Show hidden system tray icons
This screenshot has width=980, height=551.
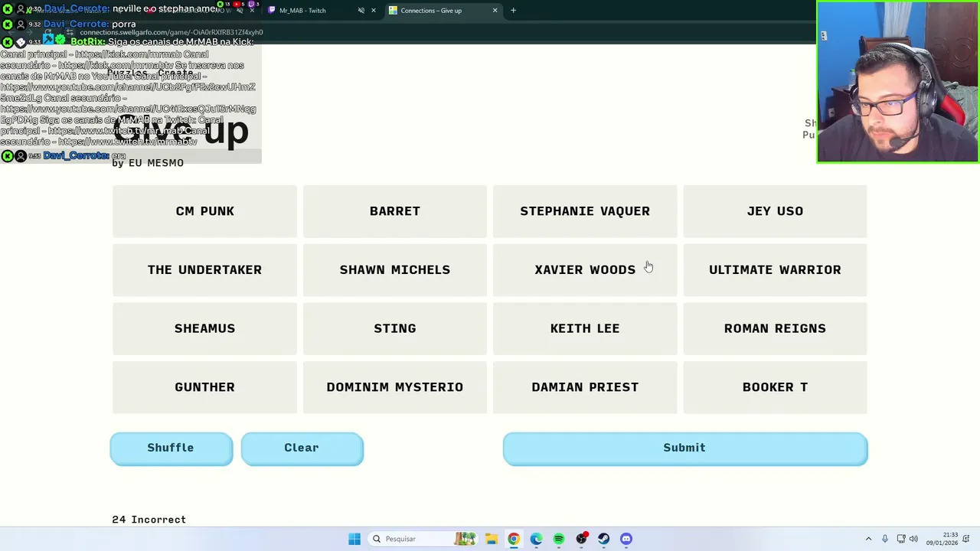tap(868, 539)
